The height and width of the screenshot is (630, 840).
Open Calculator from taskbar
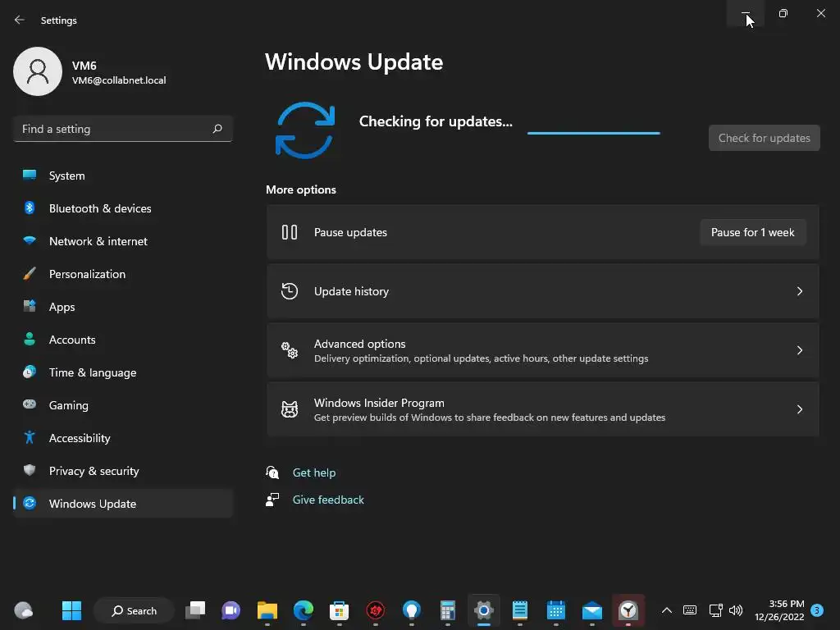coord(447,610)
